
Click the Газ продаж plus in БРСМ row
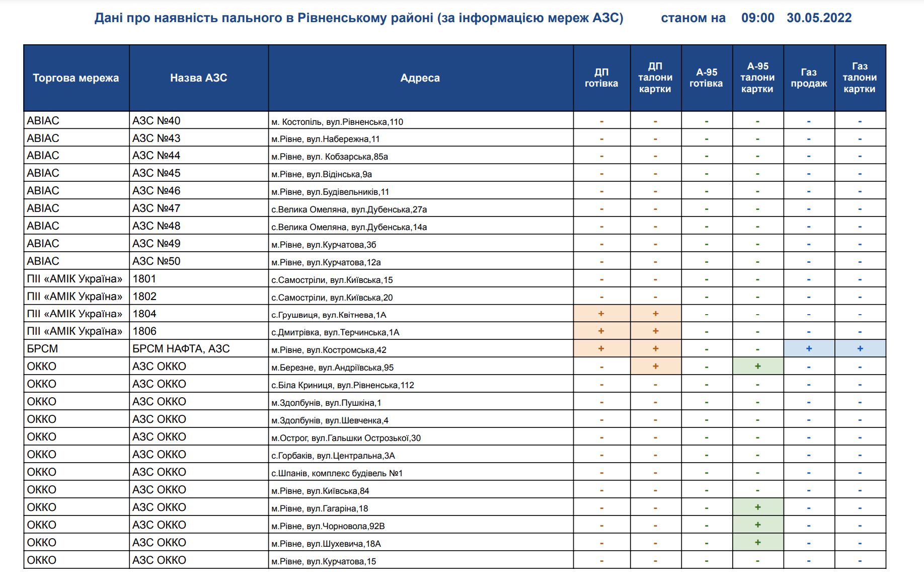pos(809,348)
